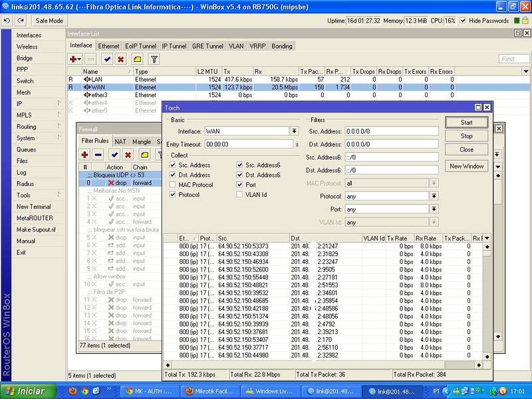Click the undo arrow icon in the top toolbar
Image resolution: width=532 pixels, height=399 pixels.
tap(7, 21)
